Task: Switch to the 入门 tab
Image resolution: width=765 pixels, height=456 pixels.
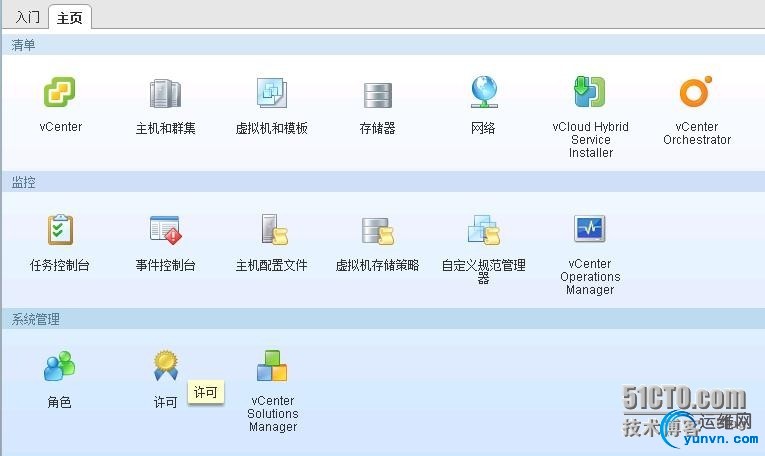Action: click(x=27, y=18)
